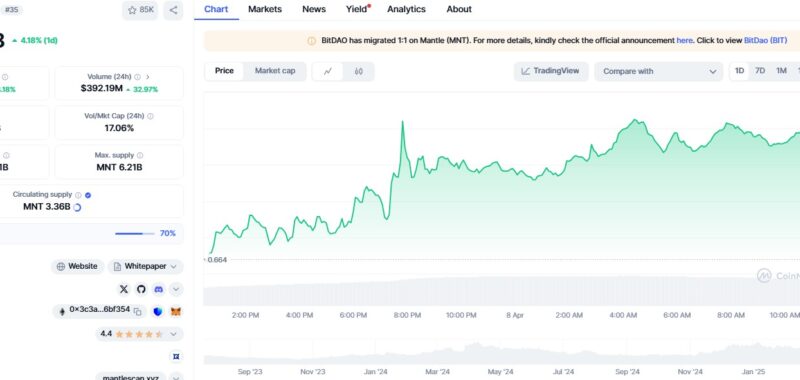This screenshot has height=380, width=800.
Task: Open the X (Twitter) social link icon
Action: coord(123,289)
